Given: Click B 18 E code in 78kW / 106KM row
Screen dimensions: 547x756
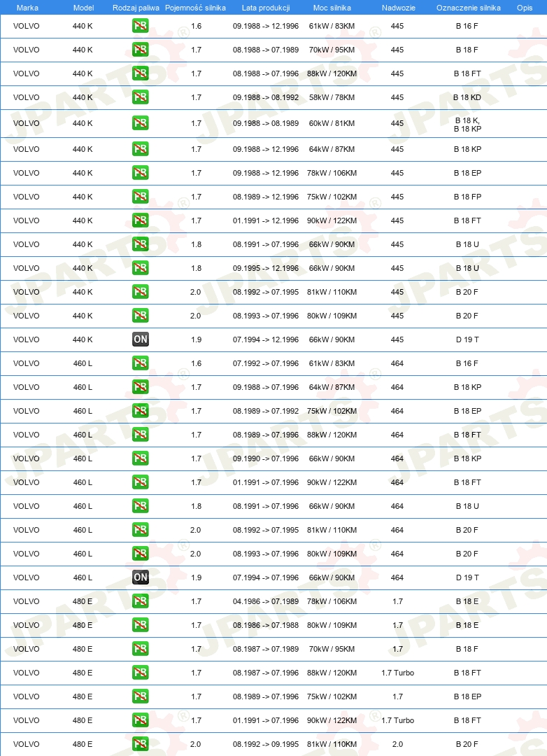Looking at the screenshot, I should coord(467,601).
